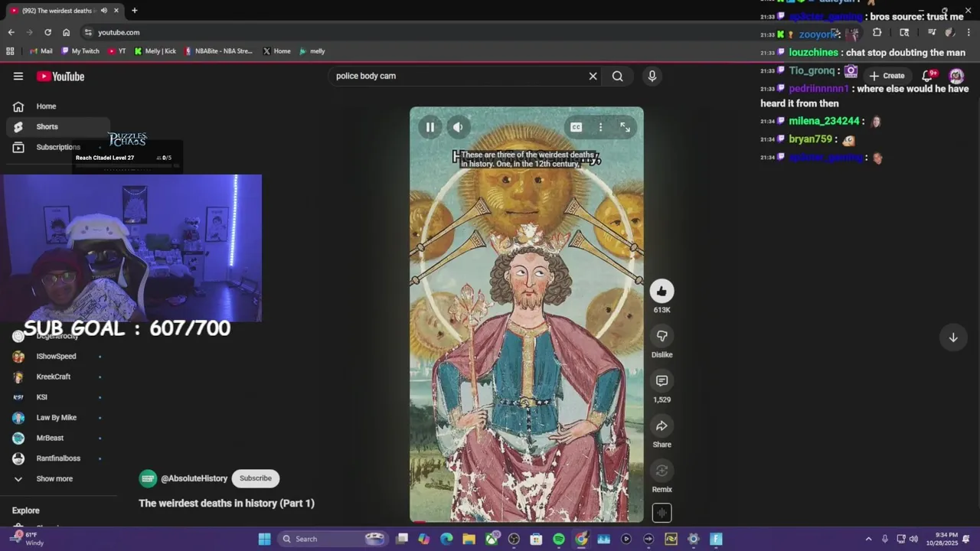Image resolution: width=980 pixels, height=551 pixels.
Task: Reload the page
Action: [x=47, y=32]
